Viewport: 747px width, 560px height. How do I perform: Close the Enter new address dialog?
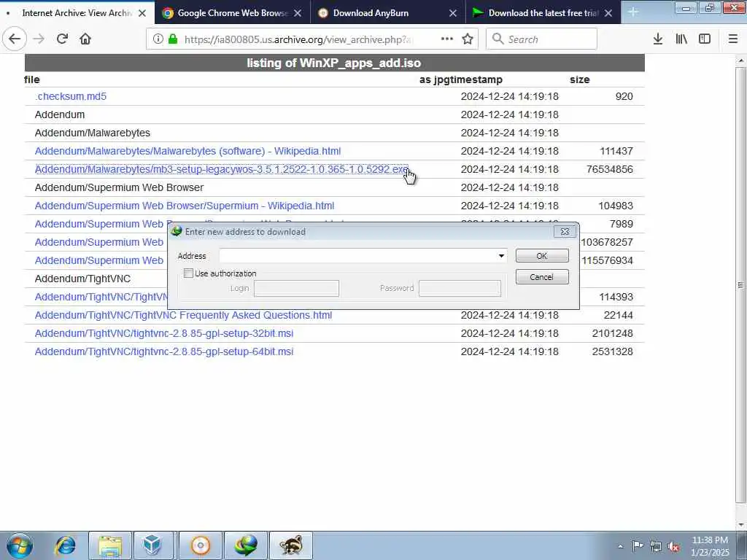(x=565, y=231)
